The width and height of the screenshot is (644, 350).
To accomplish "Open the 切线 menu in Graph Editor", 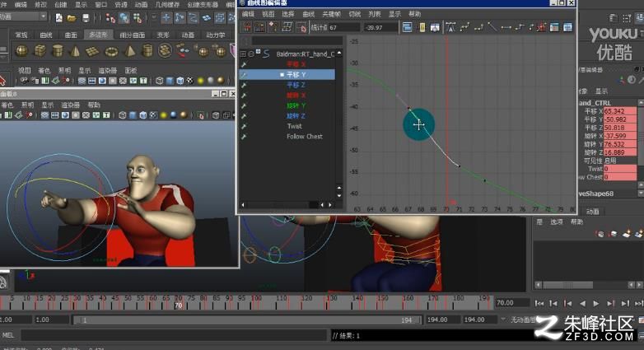I will tap(354, 14).
